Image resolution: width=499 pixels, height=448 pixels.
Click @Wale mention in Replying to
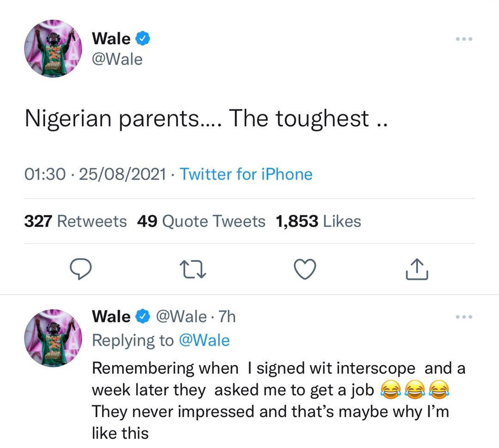tap(204, 340)
